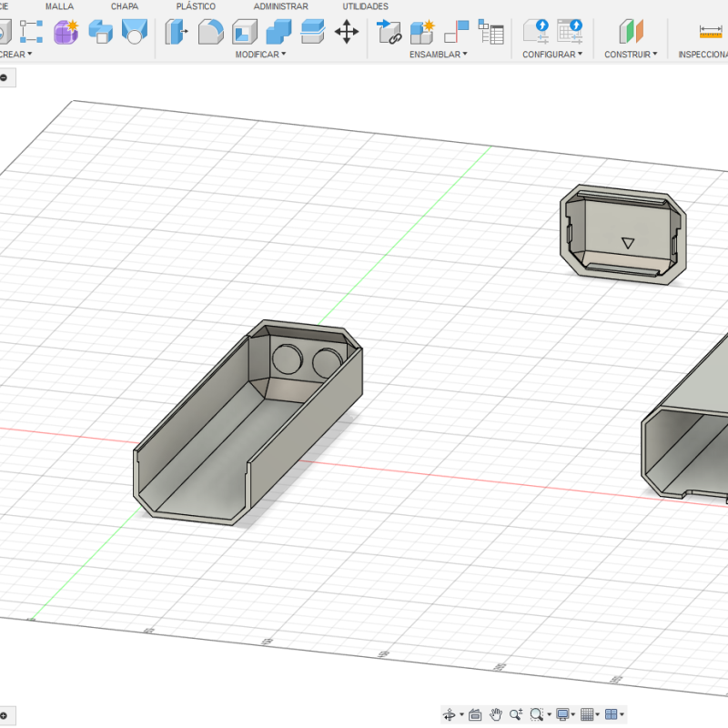728x728 pixels.
Task: Open the Offset Plane tool under Construir
Action: click(x=628, y=34)
